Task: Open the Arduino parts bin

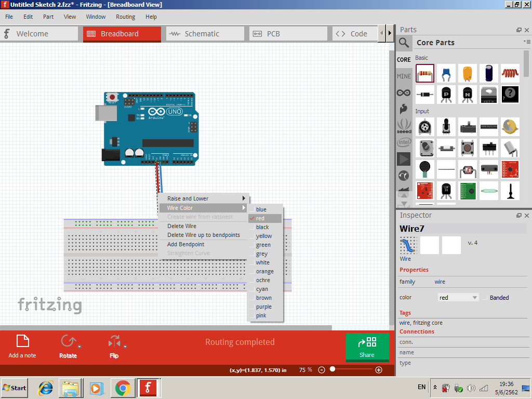Action: coord(404,92)
